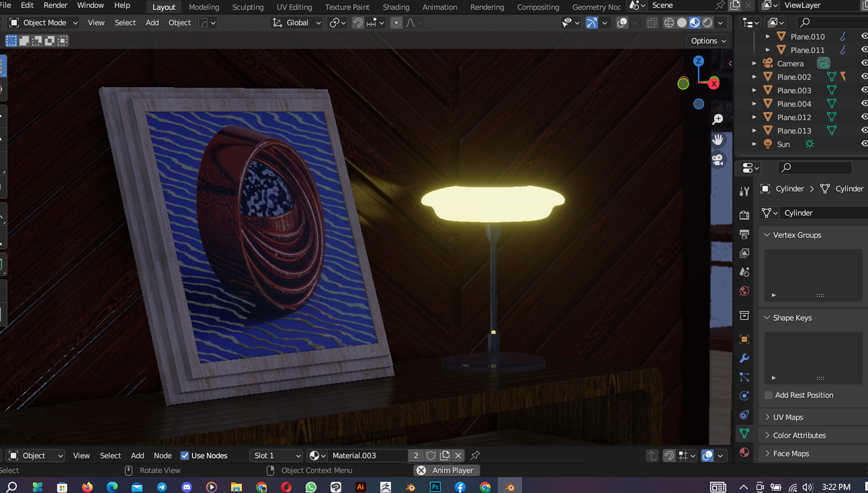Toggle X-Ray display button

point(652,23)
